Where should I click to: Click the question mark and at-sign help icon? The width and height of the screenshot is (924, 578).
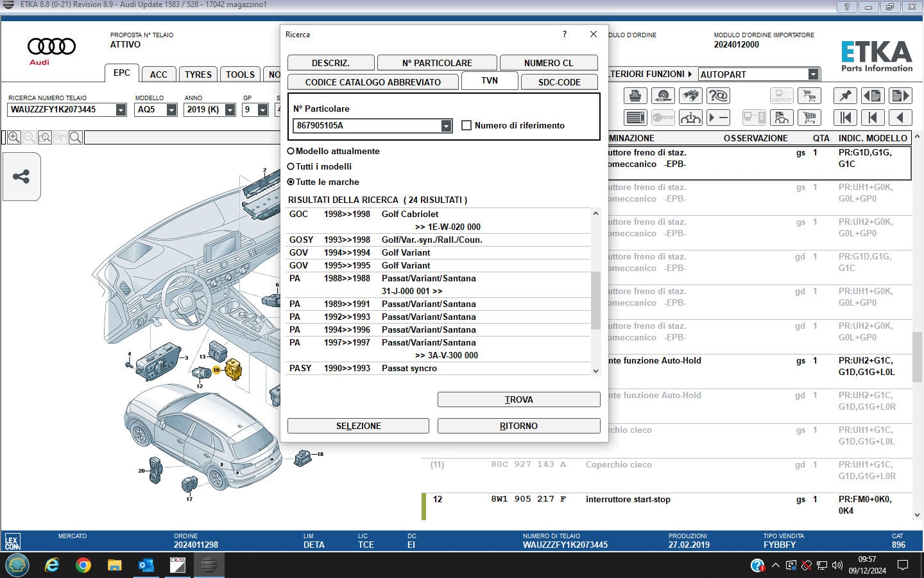(x=718, y=96)
